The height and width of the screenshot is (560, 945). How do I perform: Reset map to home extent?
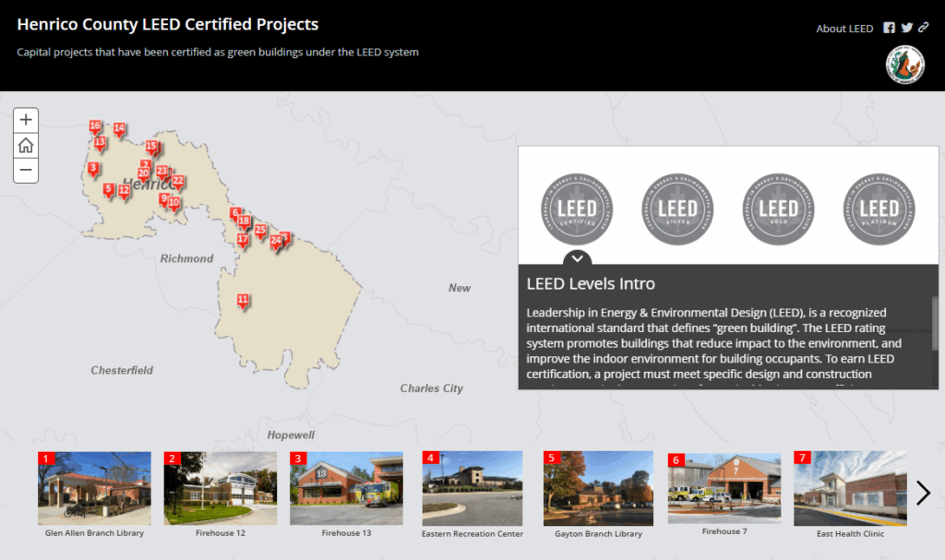pos(26,145)
